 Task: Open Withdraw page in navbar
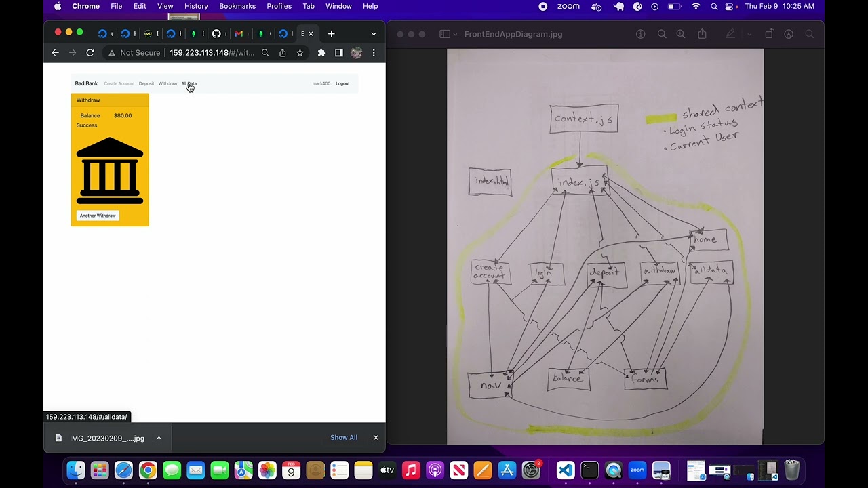coord(167,83)
